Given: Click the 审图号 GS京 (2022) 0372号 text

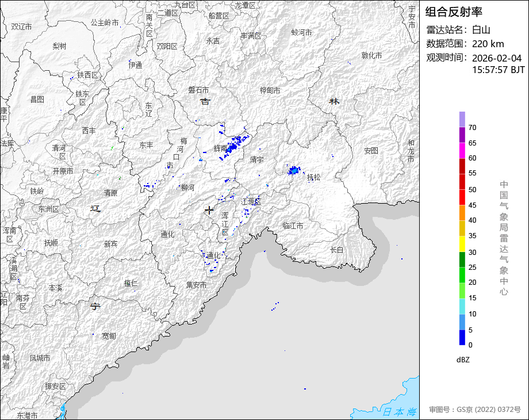Looking at the screenshot, I should 475,410.
